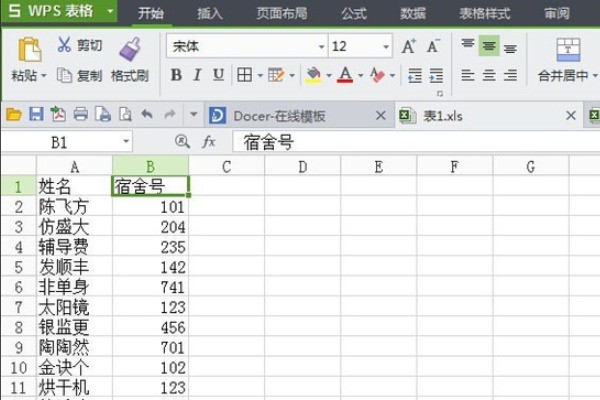Click the open folder icon
Screen dimensions: 600x400
coord(13,114)
